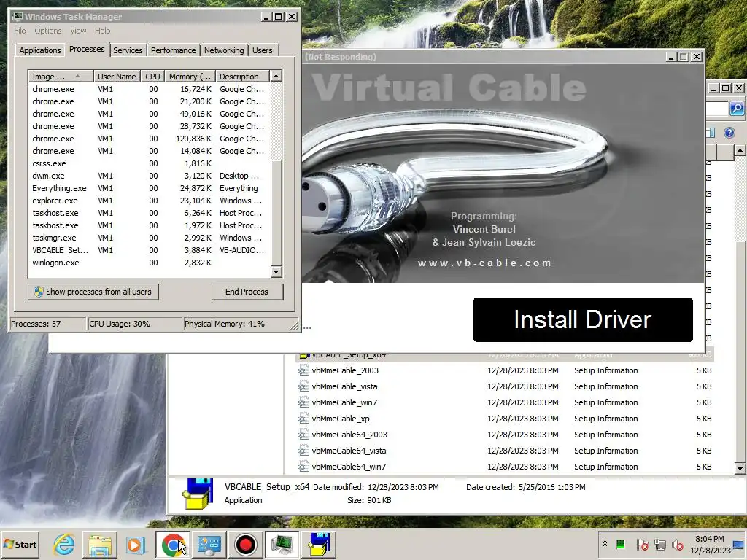Open Options menu in Task Manager
The height and width of the screenshot is (560, 747).
pos(47,31)
